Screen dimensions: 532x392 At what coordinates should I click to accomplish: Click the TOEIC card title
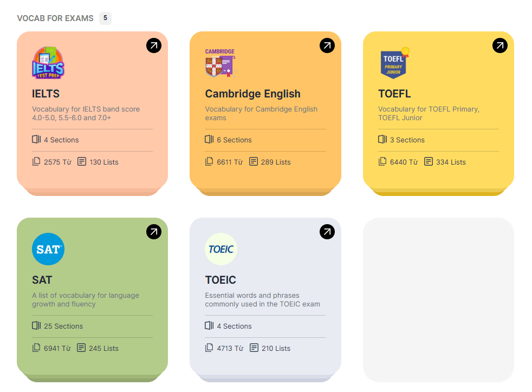[x=220, y=280]
